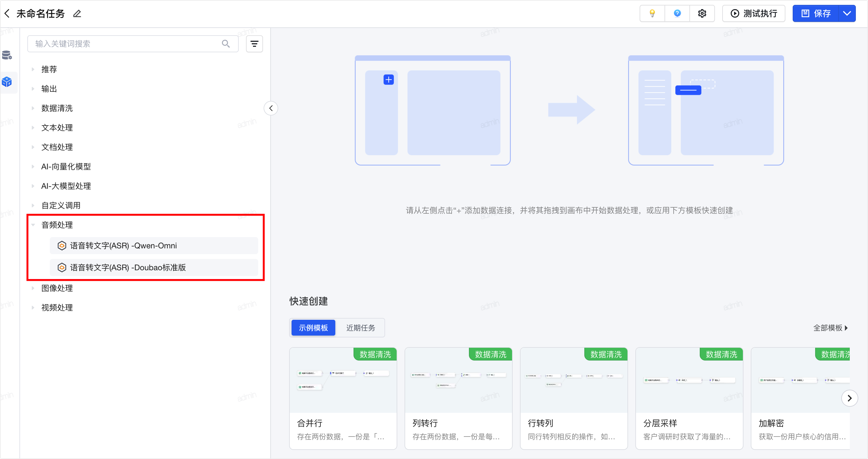
Task: Click the 合并行 template title
Action: click(x=309, y=423)
